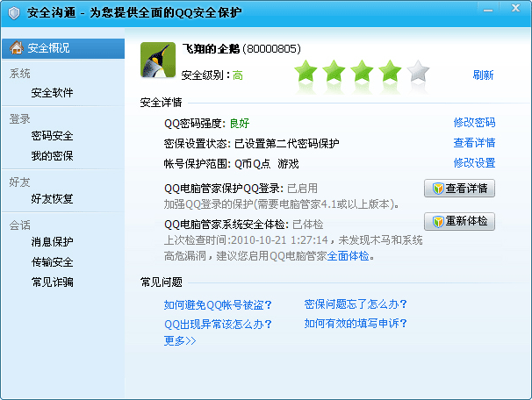Click the 登录 group heading

(x=19, y=119)
